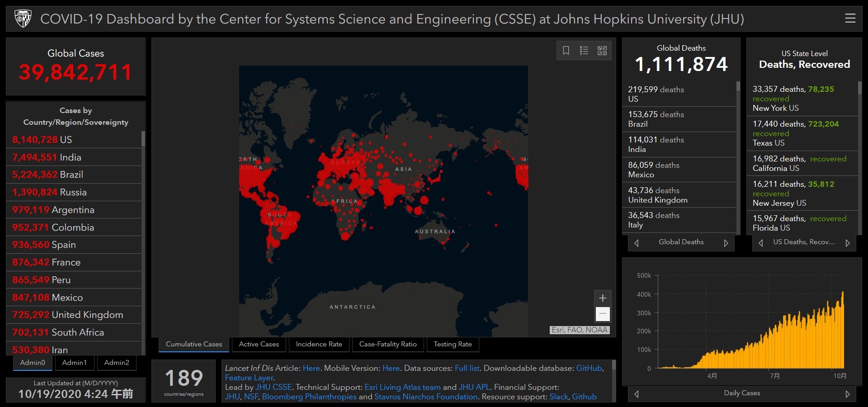Select the 1,390,824 Russia row
Screen dimensions: 868x407
click(74, 192)
